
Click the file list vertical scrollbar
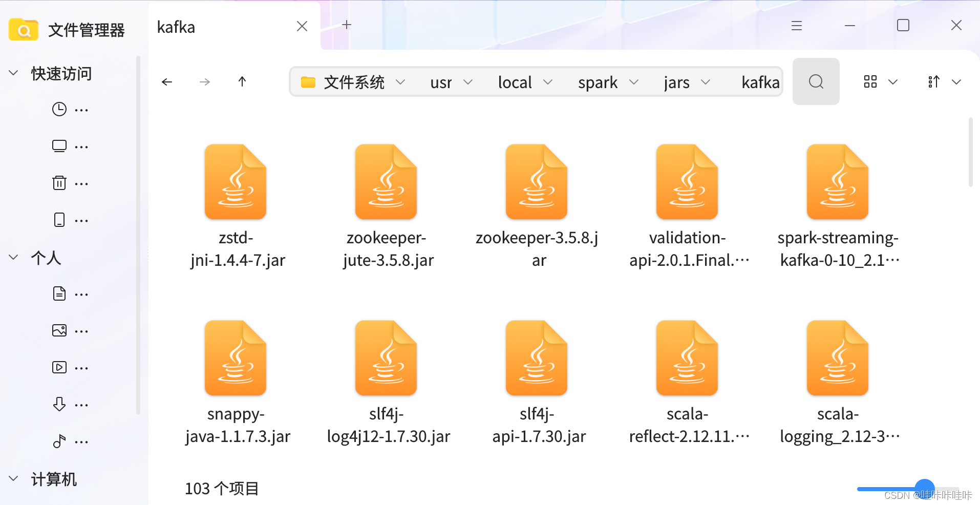tap(971, 152)
